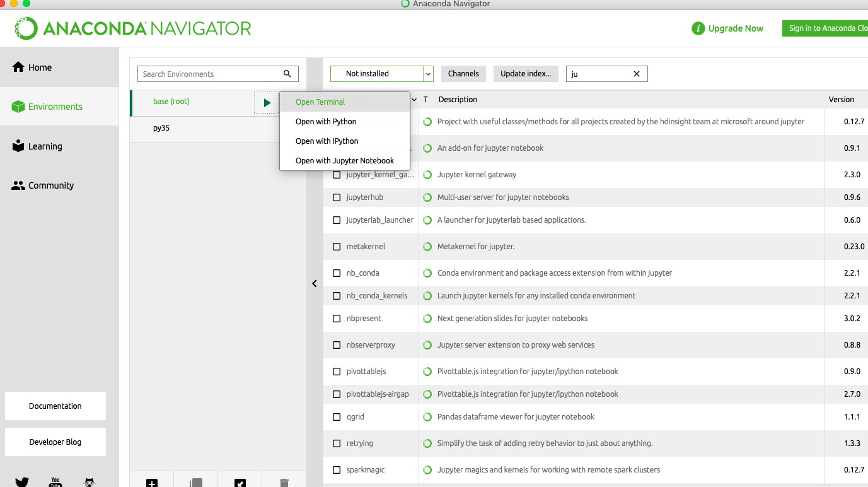Open the Documentation button
The width and height of the screenshot is (868, 487).
(x=55, y=406)
